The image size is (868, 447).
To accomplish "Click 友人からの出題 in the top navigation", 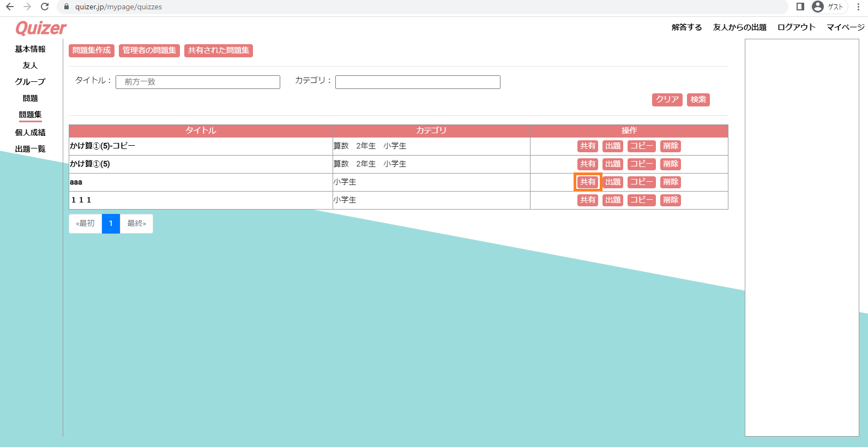I will [739, 27].
